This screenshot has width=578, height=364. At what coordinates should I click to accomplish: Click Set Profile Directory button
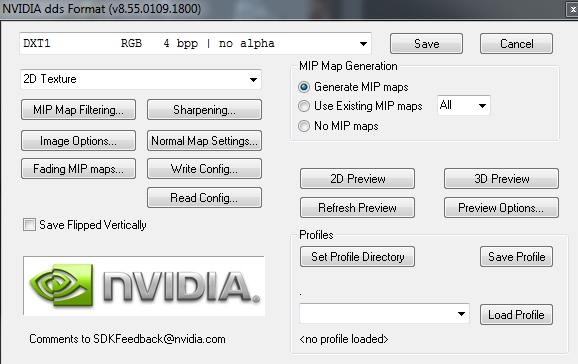[x=358, y=257]
